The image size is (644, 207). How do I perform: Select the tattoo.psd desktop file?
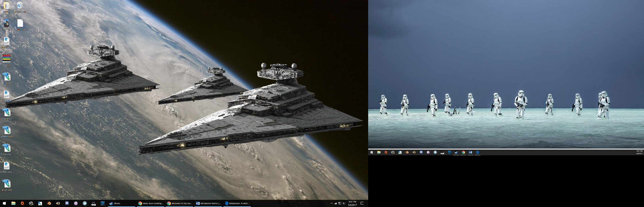pyautogui.click(x=6, y=185)
